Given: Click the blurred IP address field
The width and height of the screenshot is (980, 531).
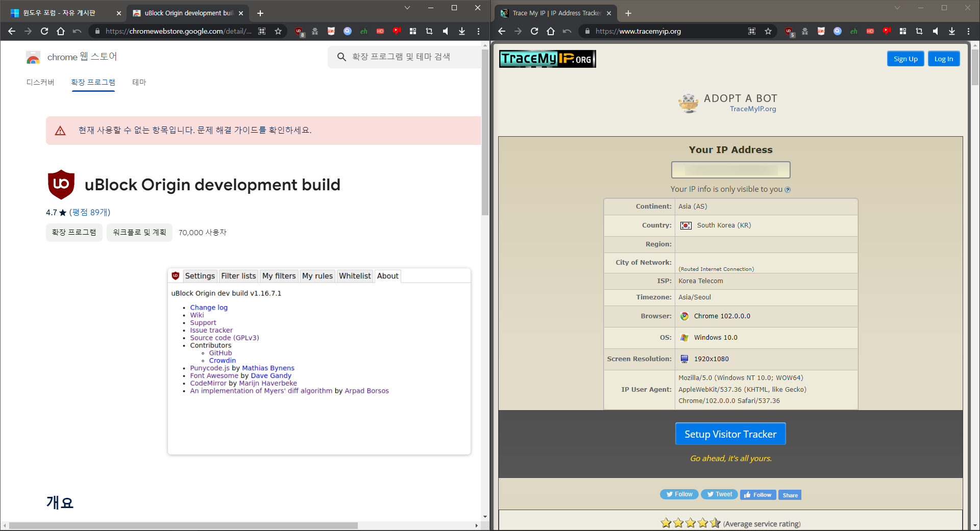Looking at the screenshot, I should click(x=730, y=170).
